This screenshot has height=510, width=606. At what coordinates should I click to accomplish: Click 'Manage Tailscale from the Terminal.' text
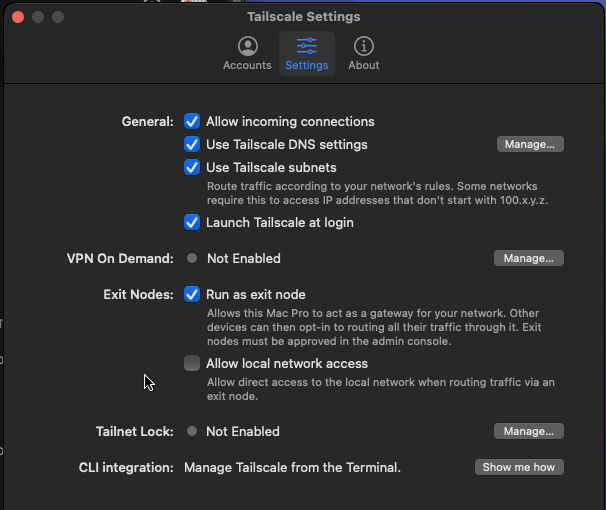(292, 468)
